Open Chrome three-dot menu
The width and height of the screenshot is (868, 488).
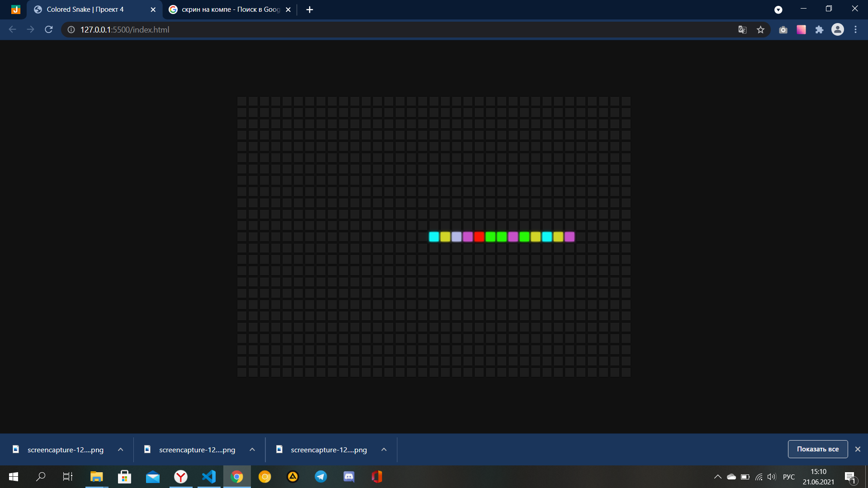pyautogui.click(x=855, y=29)
